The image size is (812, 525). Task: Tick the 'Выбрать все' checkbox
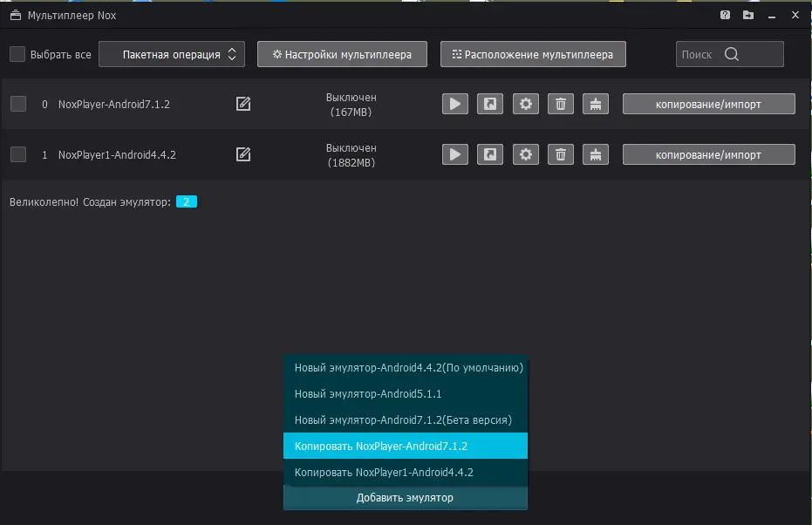[17, 54]
